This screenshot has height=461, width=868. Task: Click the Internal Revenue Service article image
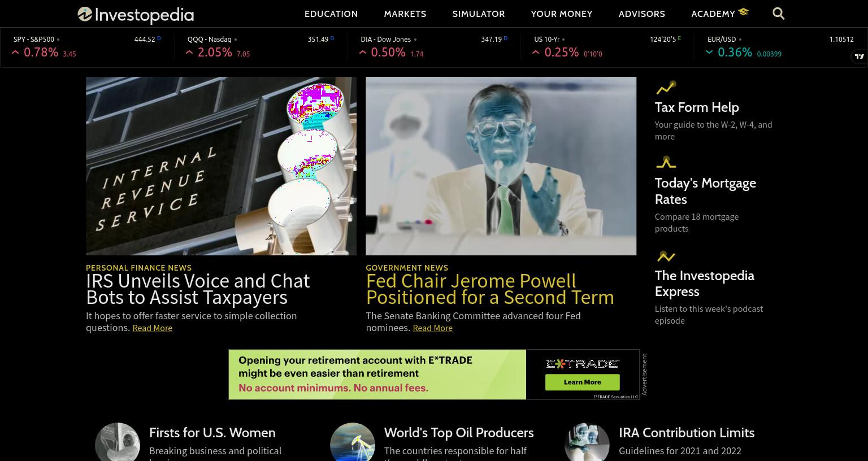coord(221,166)
